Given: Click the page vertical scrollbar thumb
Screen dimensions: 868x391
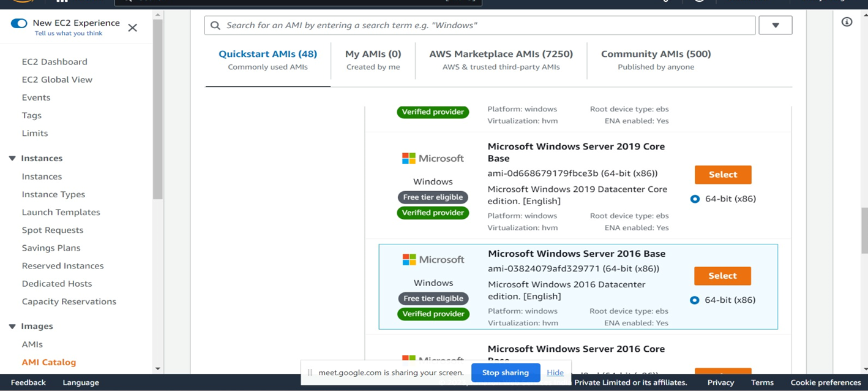Looking at the screenshot, I should (x=864, y=230).
